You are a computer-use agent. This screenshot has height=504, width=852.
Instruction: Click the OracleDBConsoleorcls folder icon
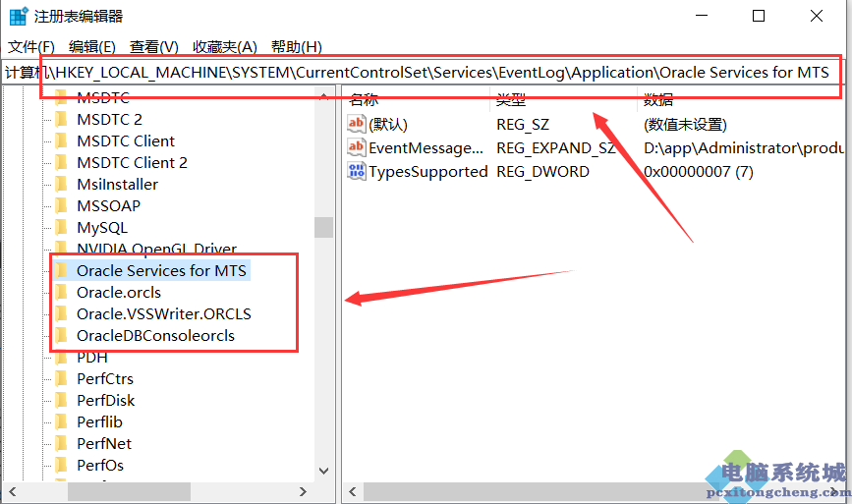[61, 336]
